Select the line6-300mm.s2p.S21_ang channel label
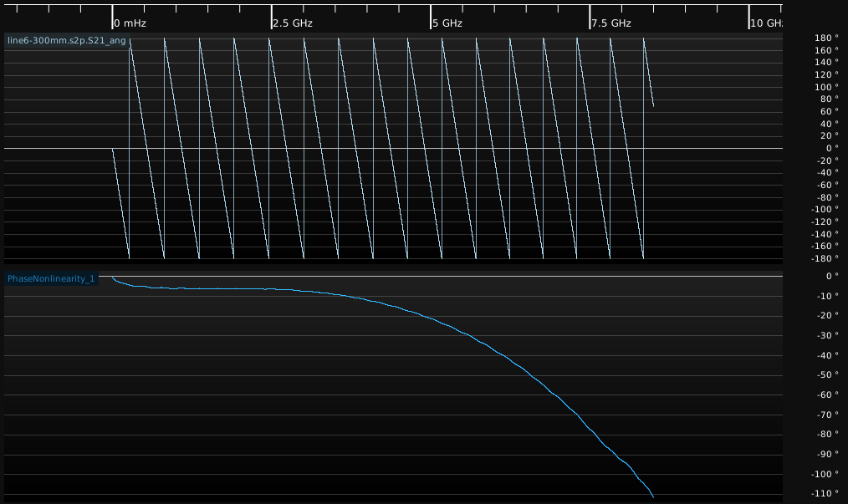The height and width of the screenshot is (504, 848). click(67, 41)
